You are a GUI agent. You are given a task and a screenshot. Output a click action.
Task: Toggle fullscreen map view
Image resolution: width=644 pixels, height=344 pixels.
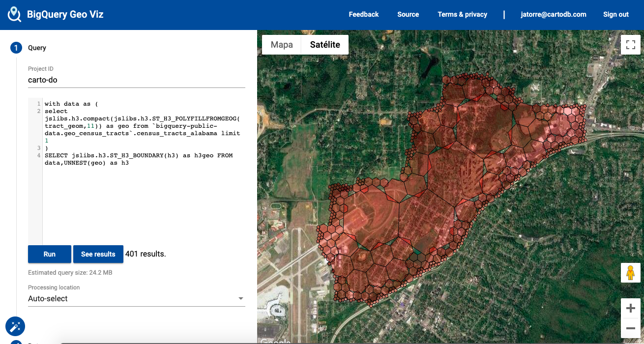(x=631, y=45)
